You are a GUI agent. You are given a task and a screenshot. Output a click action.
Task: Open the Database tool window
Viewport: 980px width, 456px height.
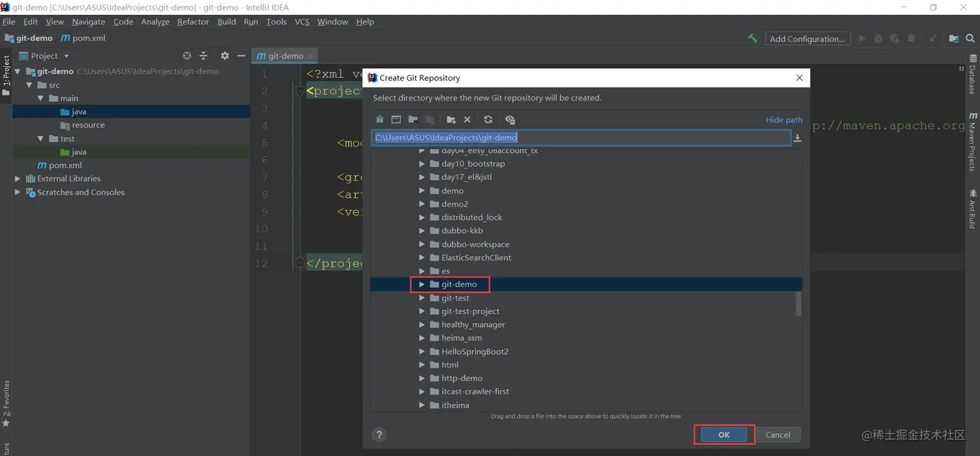[x=972, y=74]
